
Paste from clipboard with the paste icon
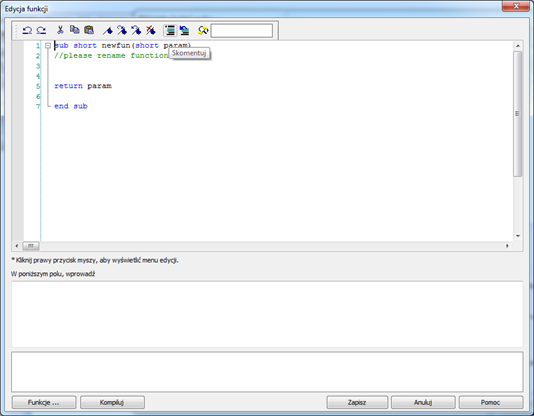(x=89, y=30)
